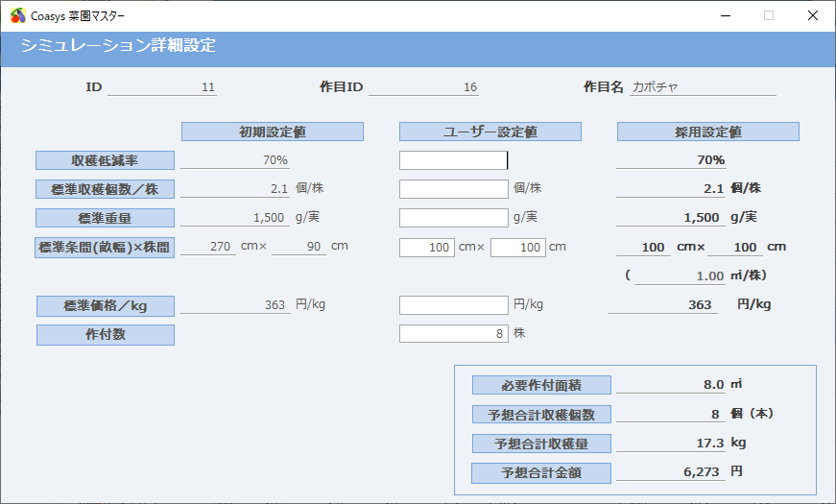Click the 作目名 field showing カボチャ
Image resolution: width=836 pixels, height=504 pixels.
[x=703, y=87]
